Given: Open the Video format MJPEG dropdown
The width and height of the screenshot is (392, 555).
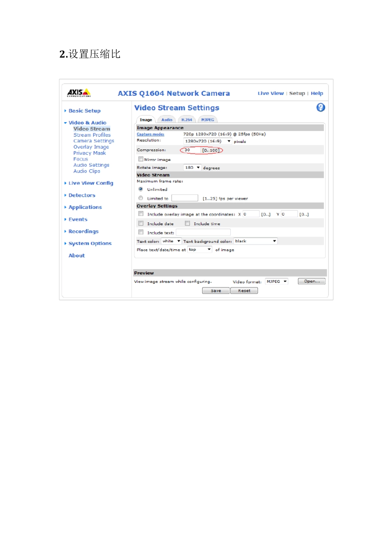Looking at the screenshot, I should coord(276,282).
